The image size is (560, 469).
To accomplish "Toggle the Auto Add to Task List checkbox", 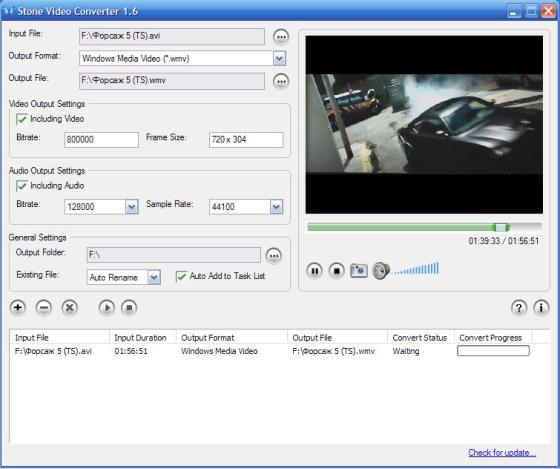I will coord(181,276).
